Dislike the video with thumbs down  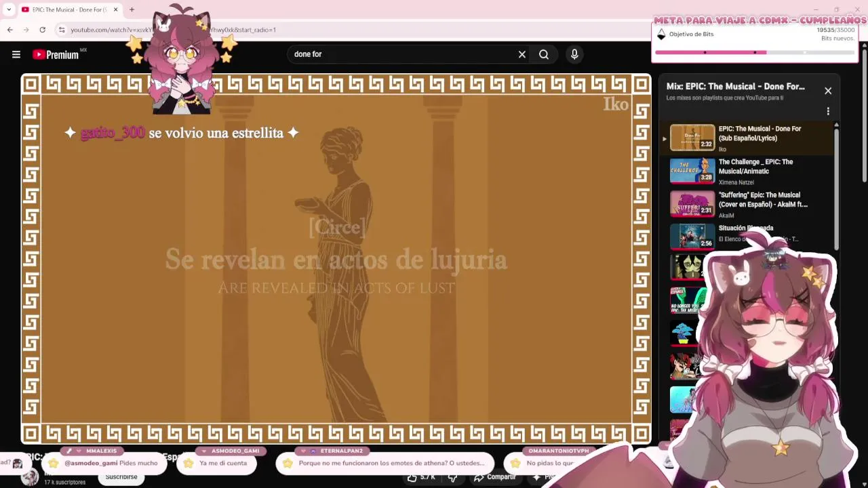(452, 477)
